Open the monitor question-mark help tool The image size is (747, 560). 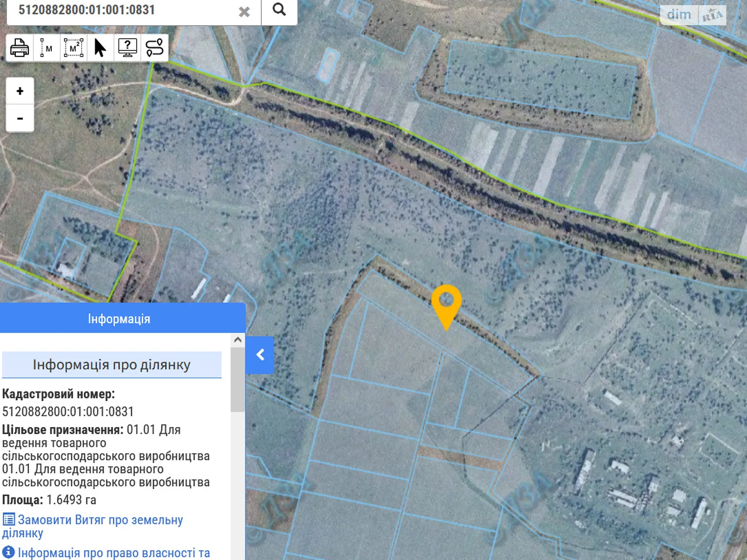coord(127,48)
